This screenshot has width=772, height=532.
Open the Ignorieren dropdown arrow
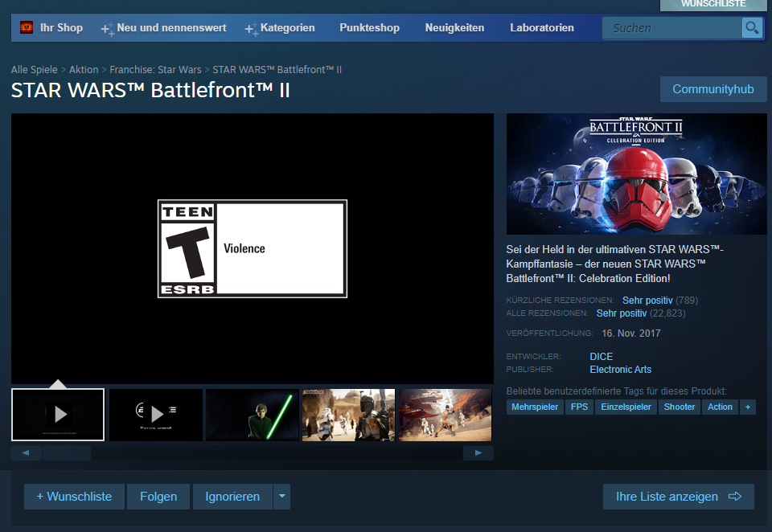coord(282,496)
